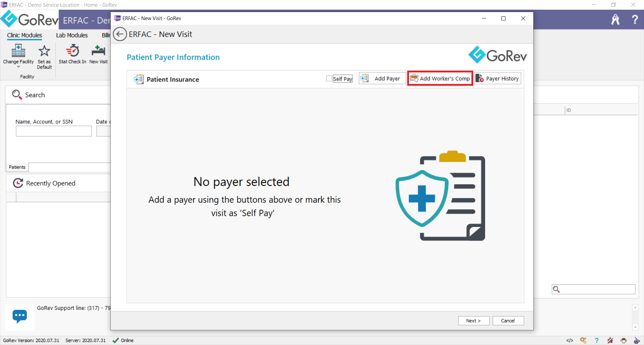Switch to the Clinic Modules tab
Image resolution: width=644 pixels, height=345 pixels.
[24, 35]
